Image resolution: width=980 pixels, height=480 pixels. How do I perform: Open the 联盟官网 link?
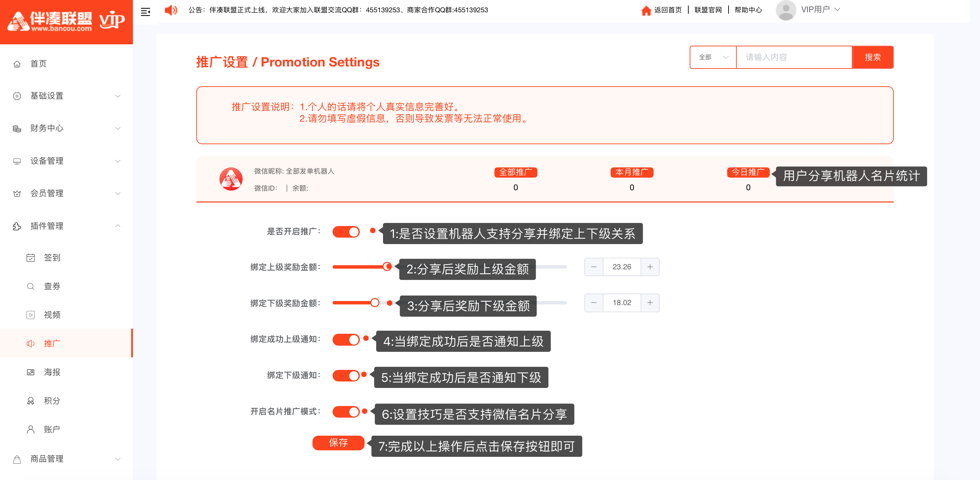click(708, 10)
